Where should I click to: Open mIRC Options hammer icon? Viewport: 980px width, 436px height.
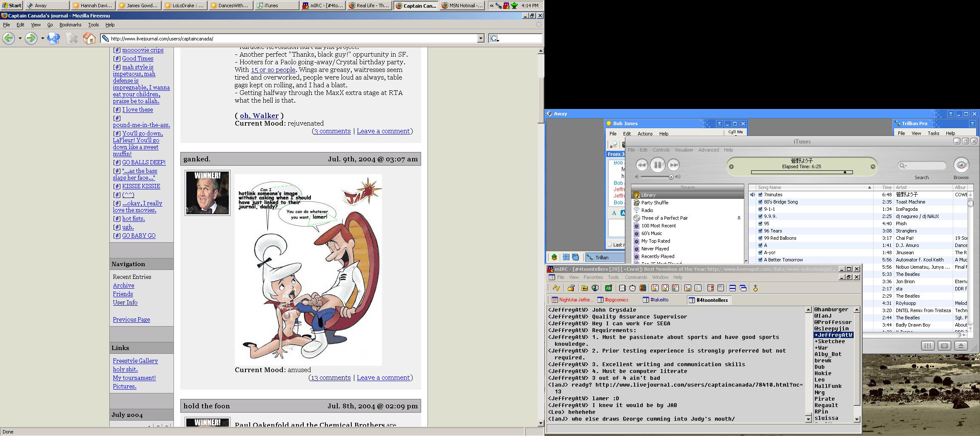pos(571,288)
